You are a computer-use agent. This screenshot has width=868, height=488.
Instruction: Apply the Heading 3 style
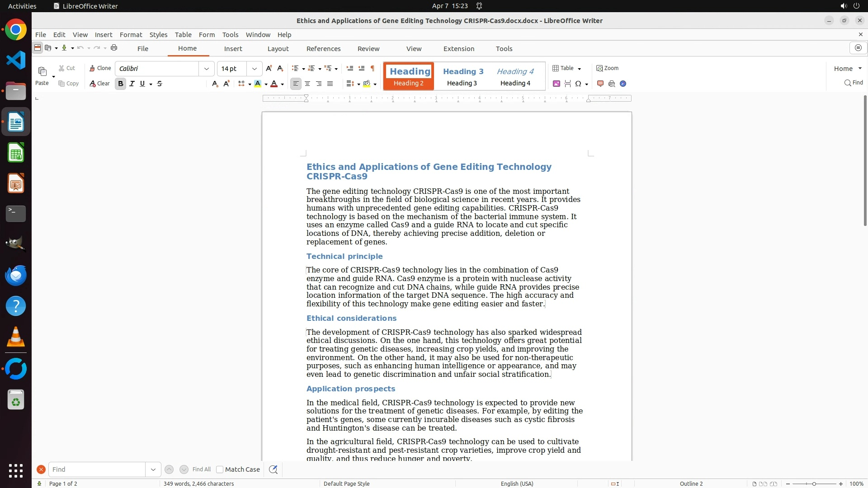pyautogui.click(x=462, y=76)
